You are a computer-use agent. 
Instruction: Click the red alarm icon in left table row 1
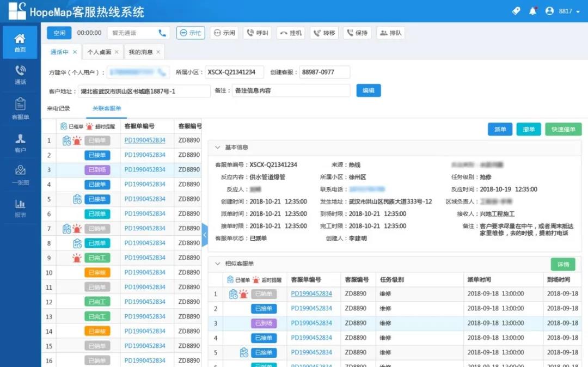click(x=77, y=140)
